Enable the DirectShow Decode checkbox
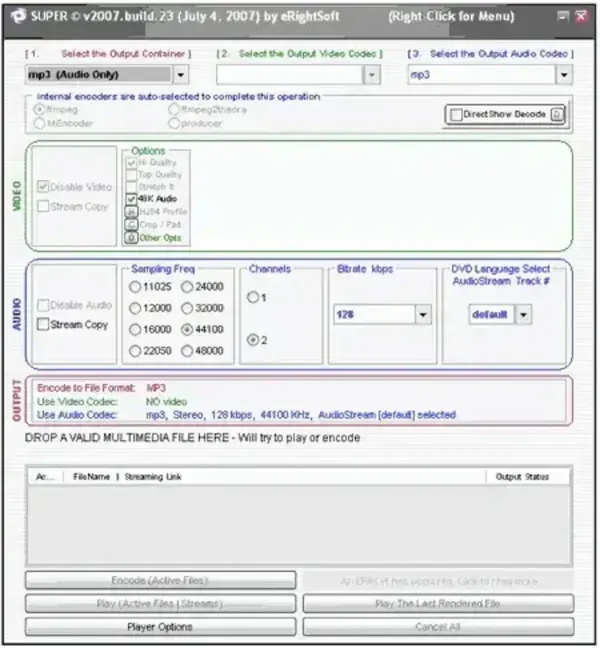600x648 pixels. tap(456, 115)
